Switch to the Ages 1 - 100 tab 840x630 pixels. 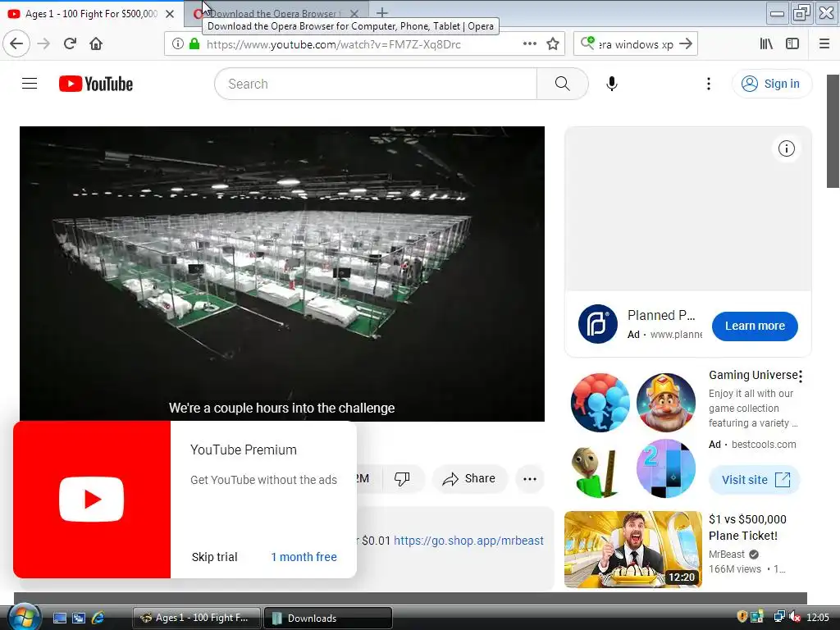[91, 13]
